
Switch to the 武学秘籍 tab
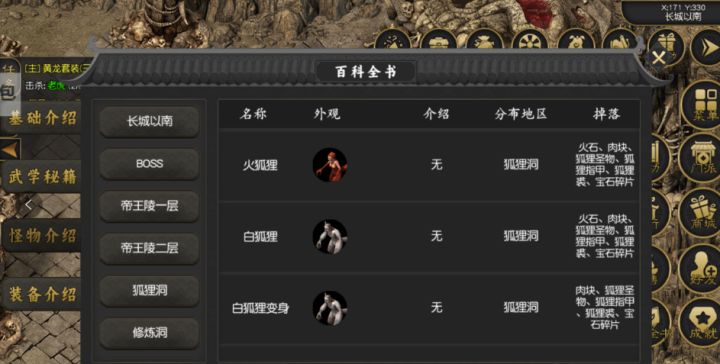pyautogui.click(x=42, y=177)
